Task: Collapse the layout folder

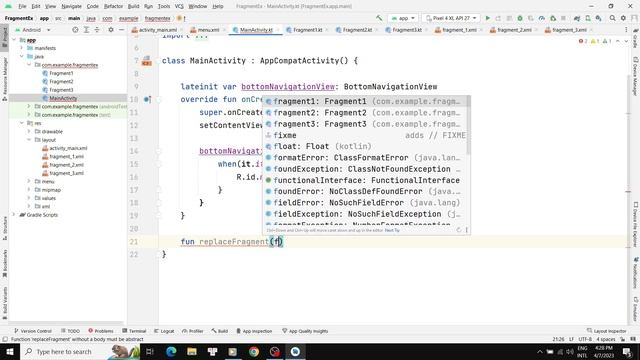Action: tap(29, 140)
